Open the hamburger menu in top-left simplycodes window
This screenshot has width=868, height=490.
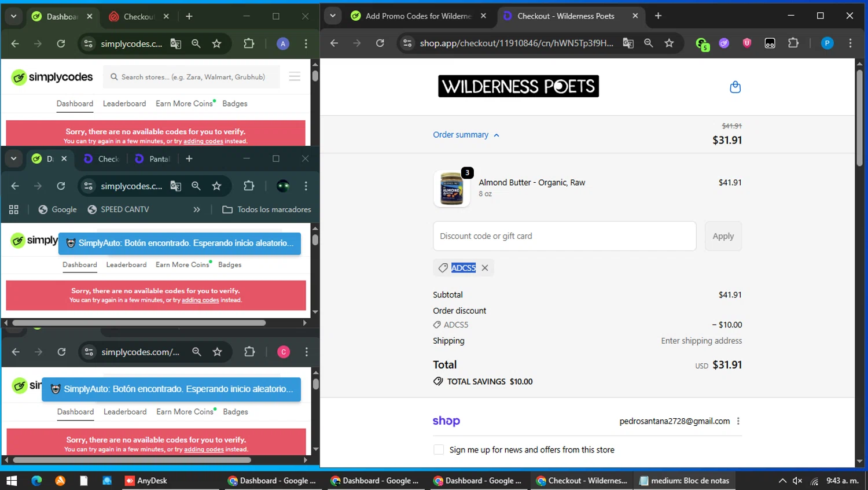295,77
